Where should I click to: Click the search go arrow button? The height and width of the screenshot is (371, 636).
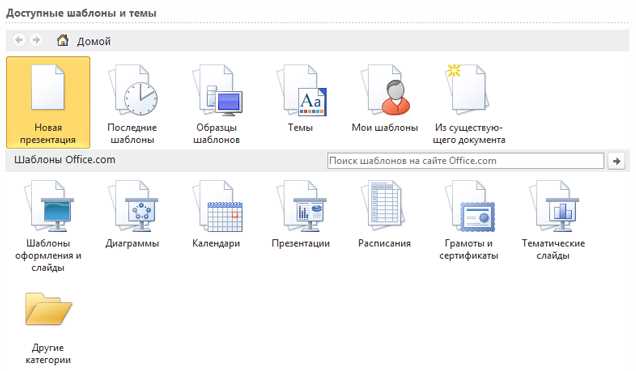617,161
